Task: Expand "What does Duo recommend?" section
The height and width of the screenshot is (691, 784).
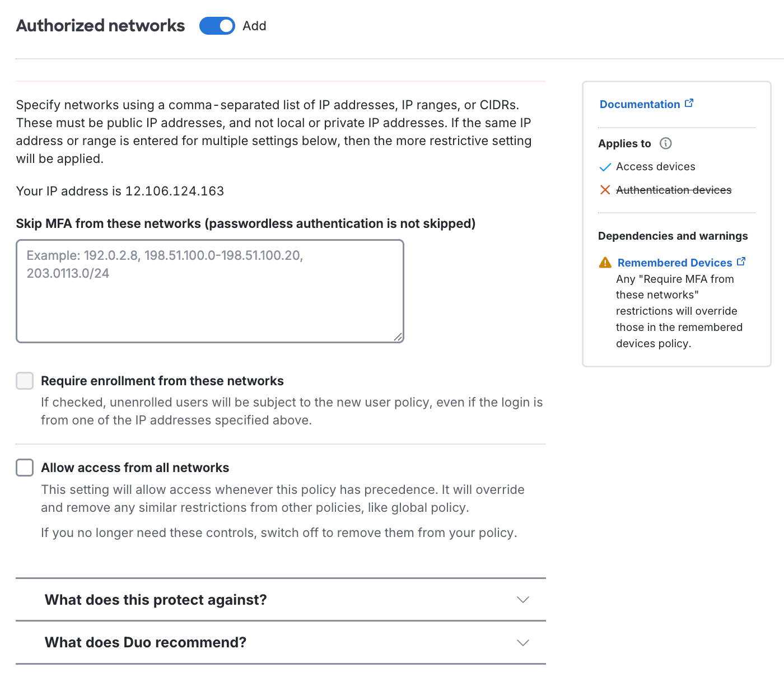Action: (x=146, y=642)
